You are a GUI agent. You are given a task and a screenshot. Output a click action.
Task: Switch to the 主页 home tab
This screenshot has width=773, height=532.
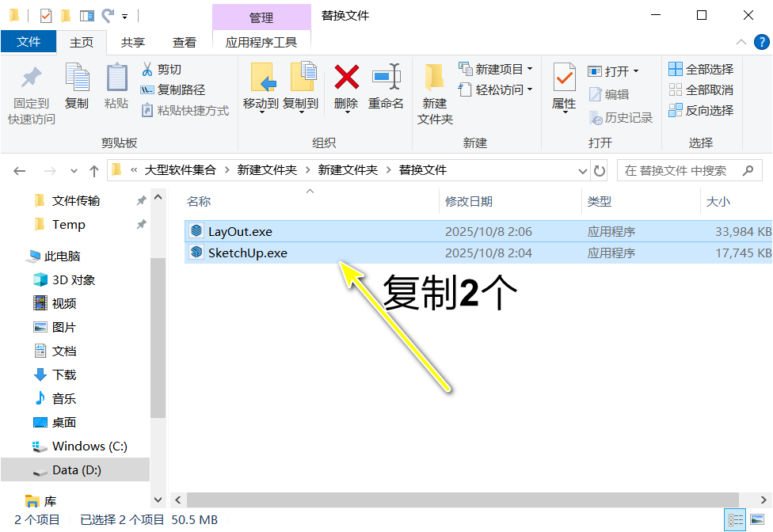(82, 43)
